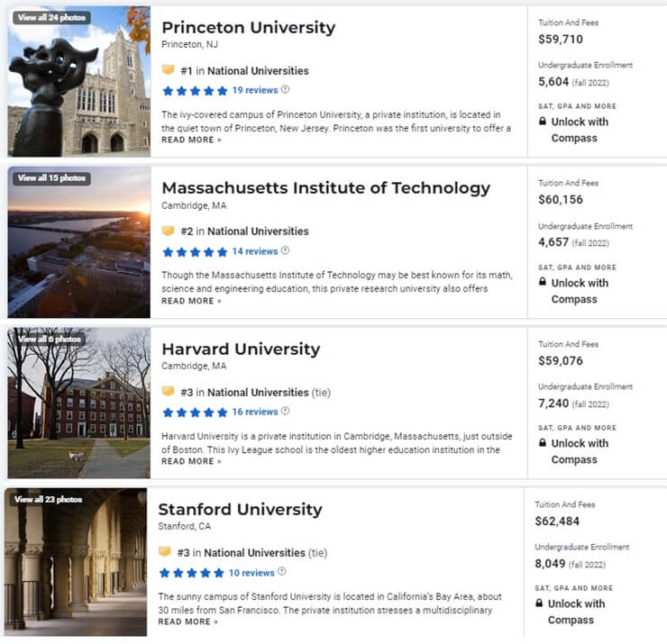Click MIT's 14 reviews link
Viewport: 667px width, 644px height.
tap(255, 251)
